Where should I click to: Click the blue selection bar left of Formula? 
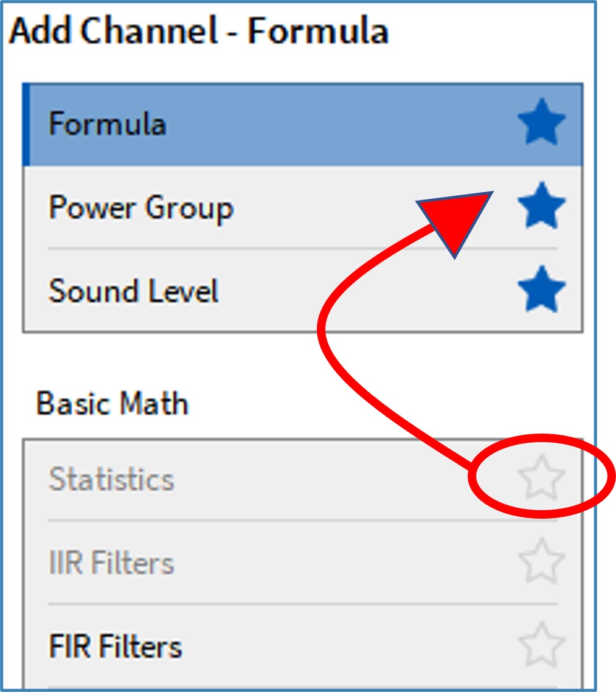(x=26, y=125)
